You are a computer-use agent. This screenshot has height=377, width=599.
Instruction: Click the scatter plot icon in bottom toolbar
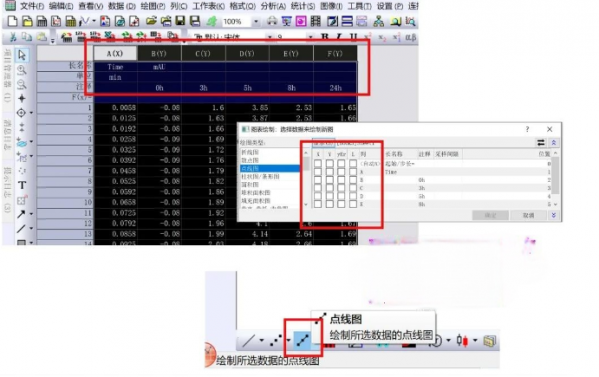pyautogui.click(x=276, y=340)
